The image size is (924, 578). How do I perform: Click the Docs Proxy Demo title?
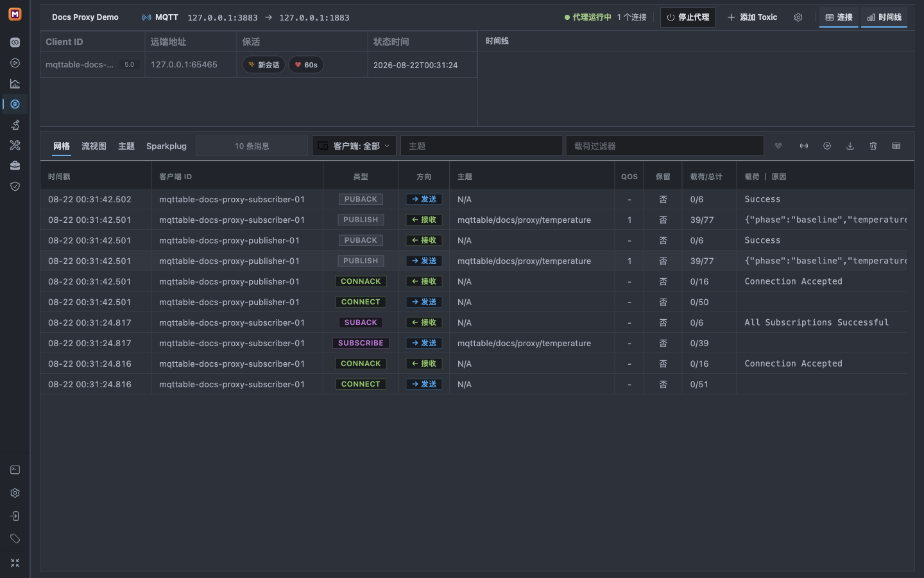tap(85, 17)
